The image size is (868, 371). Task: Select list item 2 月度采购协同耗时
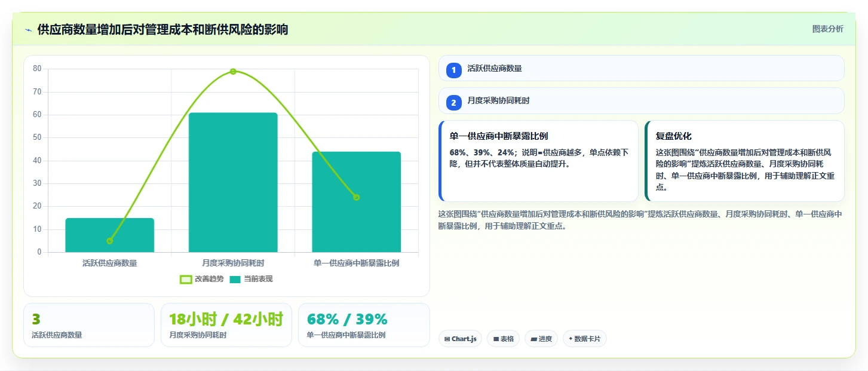[x=641, y=101]
